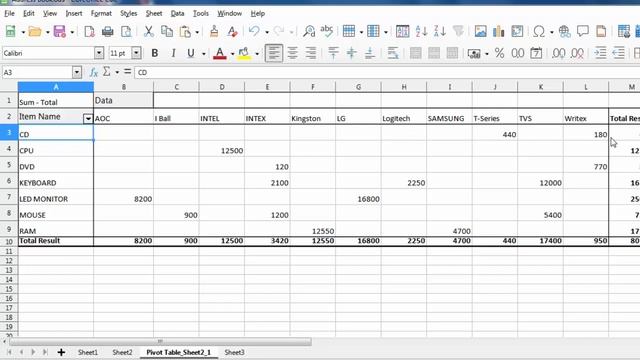
Task: Open the Data menu
Action: click(x=177, y=13)
